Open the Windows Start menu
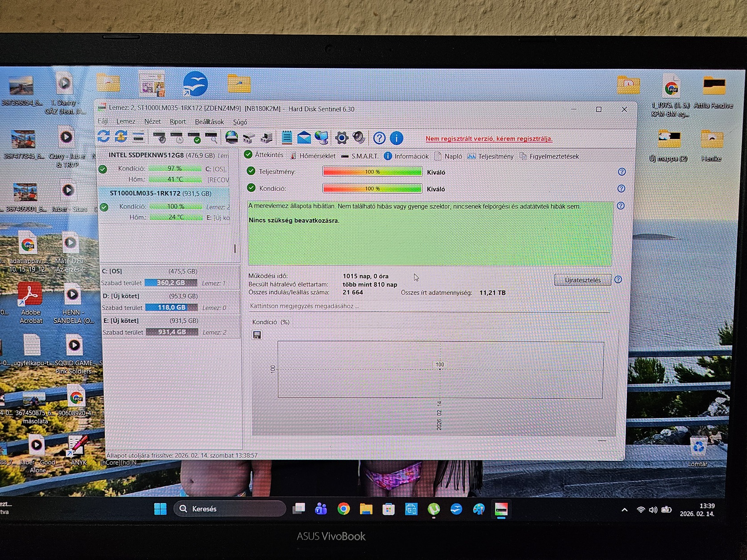The image size is (747, 560). coord(160,509)
